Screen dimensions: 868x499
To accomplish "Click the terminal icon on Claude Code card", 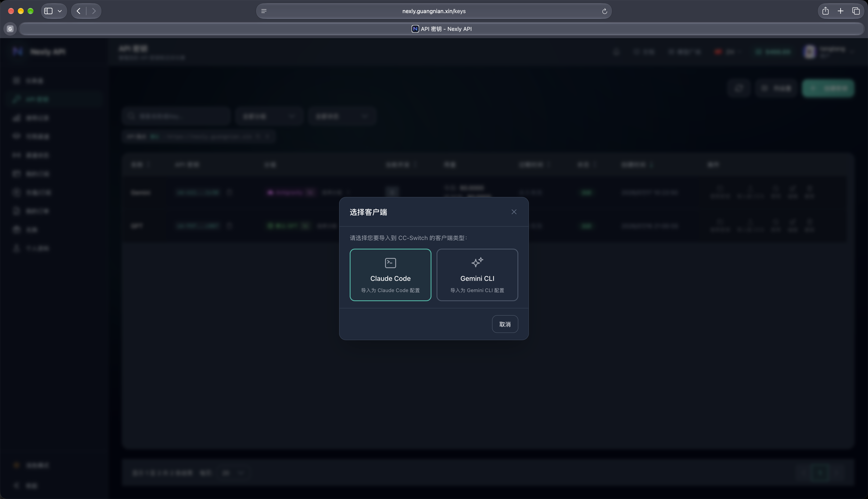I will pyautogui.click(x=390, y=263).
